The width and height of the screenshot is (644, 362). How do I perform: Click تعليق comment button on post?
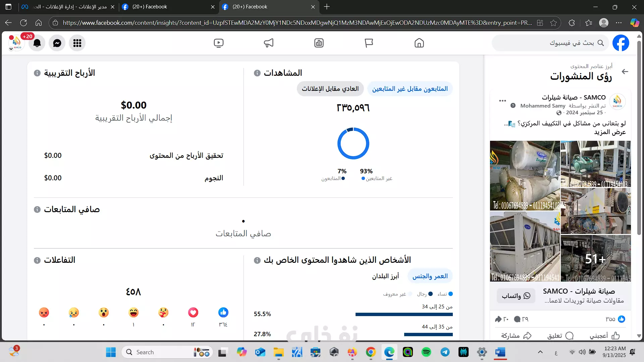[x=560, y=336]
